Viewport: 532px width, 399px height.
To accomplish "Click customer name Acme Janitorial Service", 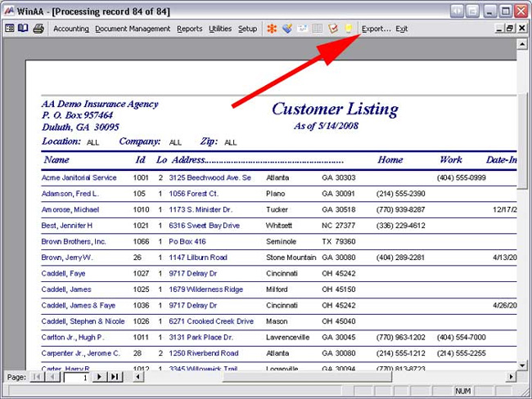I will pyautogui.click(x=79, y=177).
